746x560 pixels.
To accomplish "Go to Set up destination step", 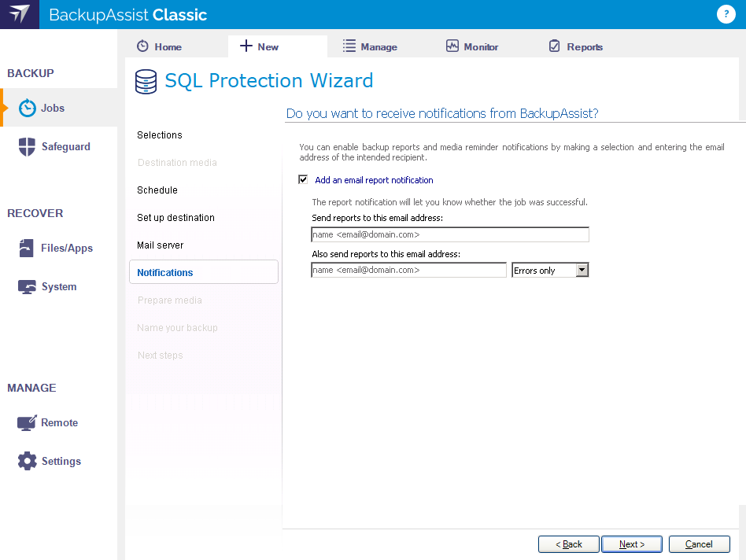I will (175, 218).
